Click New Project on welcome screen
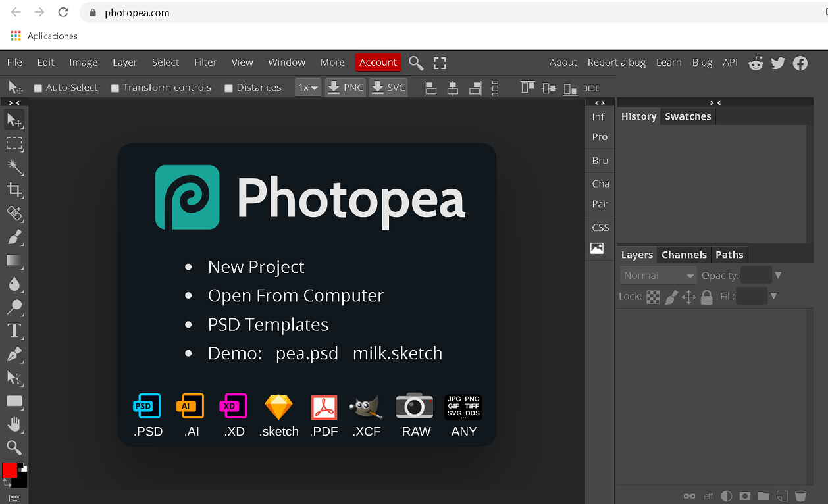This screenshot has width=828, height=504. coord(256,266)
